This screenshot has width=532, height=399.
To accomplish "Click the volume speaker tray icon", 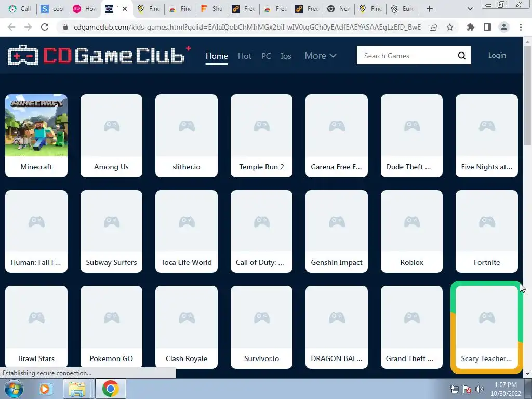I will pos(480,389).
